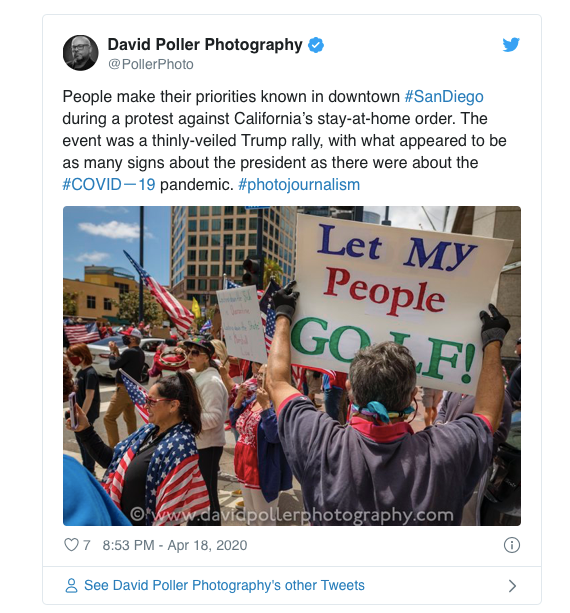The height and width of the screenshot is (613, 570).
Task: Open the #photojournalism hashtag link
Action: pyautogui.click(x=299, y=185)
